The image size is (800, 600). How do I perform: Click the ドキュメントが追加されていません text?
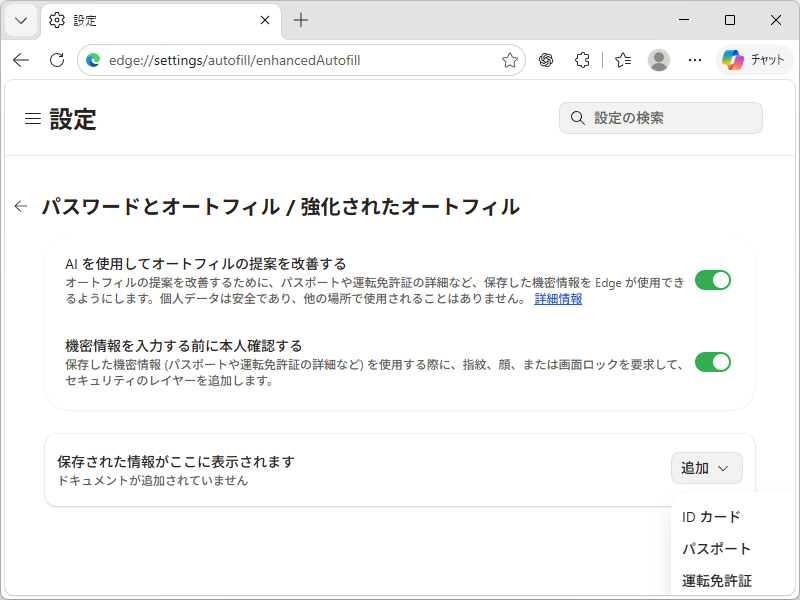pos(153,481)
